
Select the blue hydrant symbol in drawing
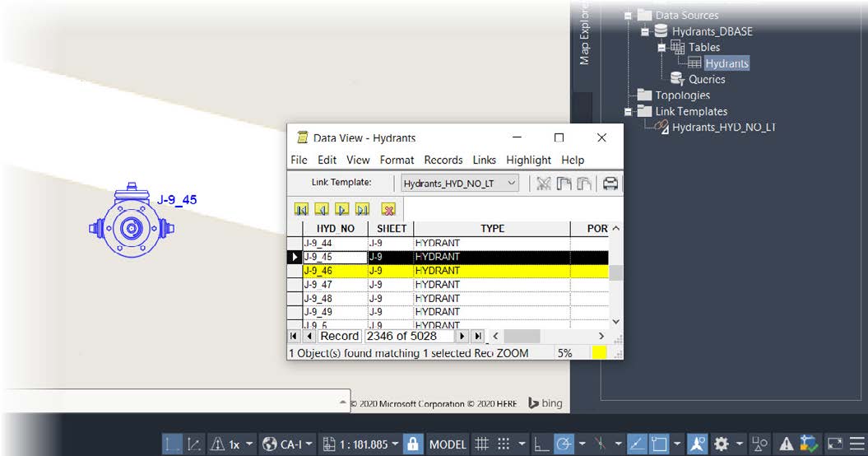pos(132,221)
